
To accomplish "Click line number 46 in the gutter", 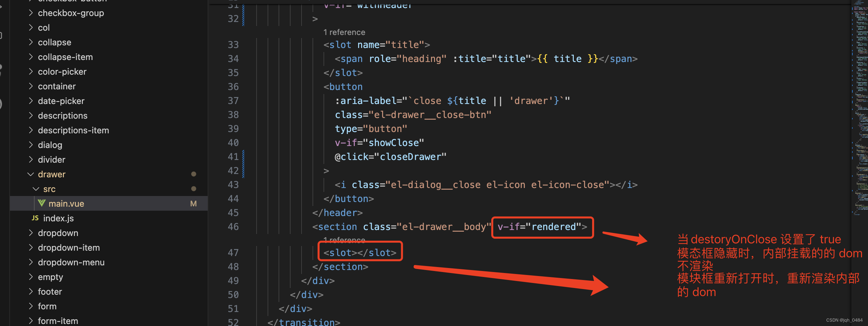I will click(x=233, y=226).
